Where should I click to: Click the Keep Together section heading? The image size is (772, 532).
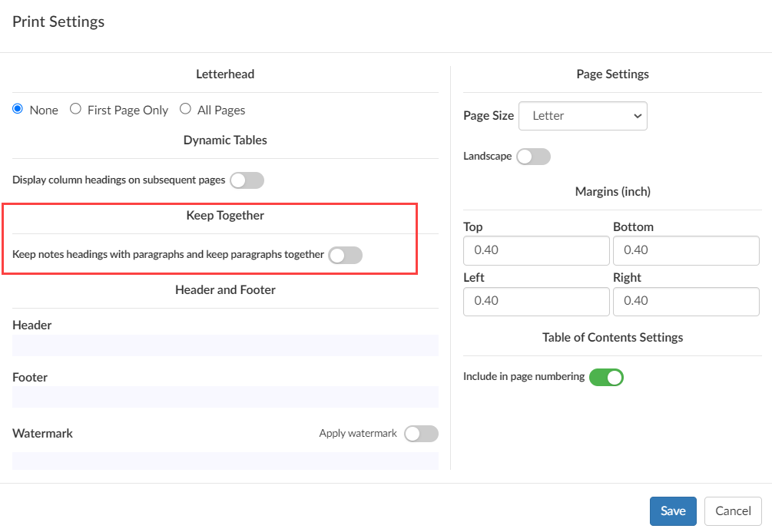(225, 215)
